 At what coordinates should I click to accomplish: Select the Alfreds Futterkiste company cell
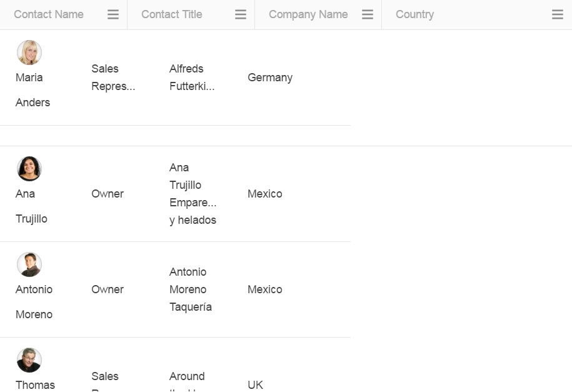pos(192,78)
